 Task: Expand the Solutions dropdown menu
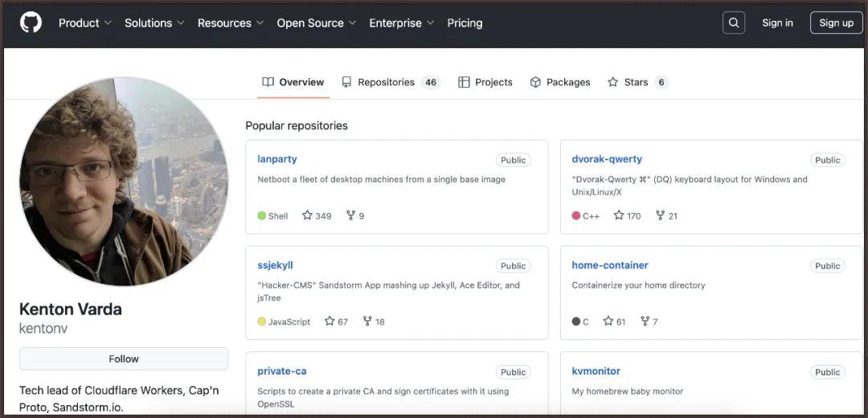(154, 23)
